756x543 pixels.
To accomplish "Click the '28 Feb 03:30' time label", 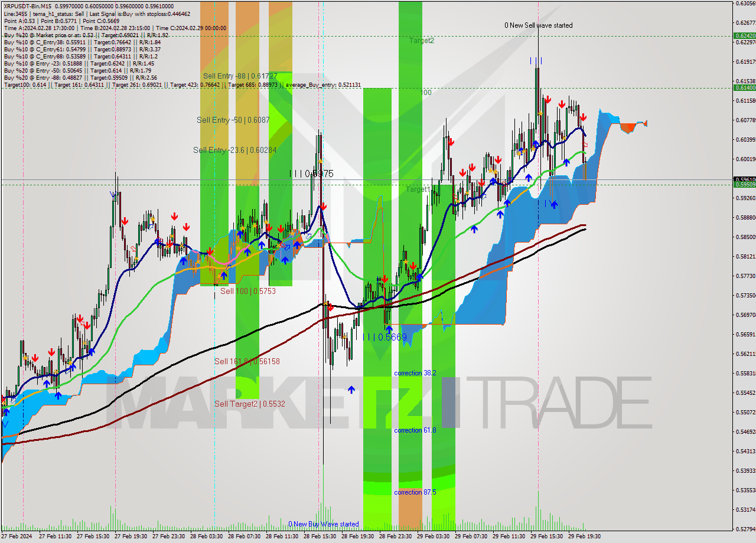I will [x=206, y=537].
